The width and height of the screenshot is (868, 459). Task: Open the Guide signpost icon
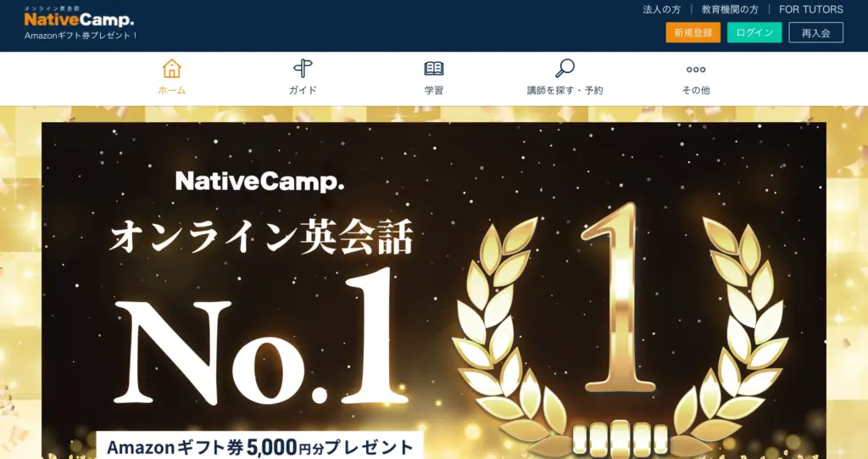click(x=303, y=69)
